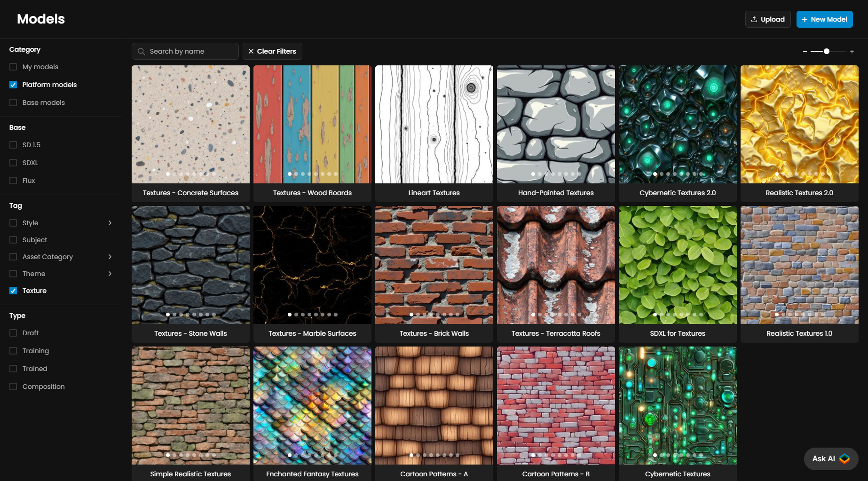Viewport: 868px width, 481px height.
Task: Click the plus icon to enlarge thumbnails
Action: pyautogui.click(x=852, y=52)
